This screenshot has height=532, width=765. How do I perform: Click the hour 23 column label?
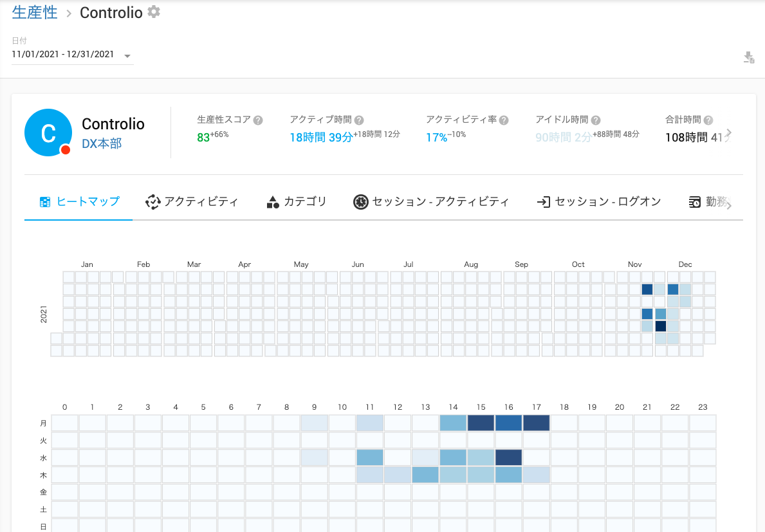(x=703, y=407)
